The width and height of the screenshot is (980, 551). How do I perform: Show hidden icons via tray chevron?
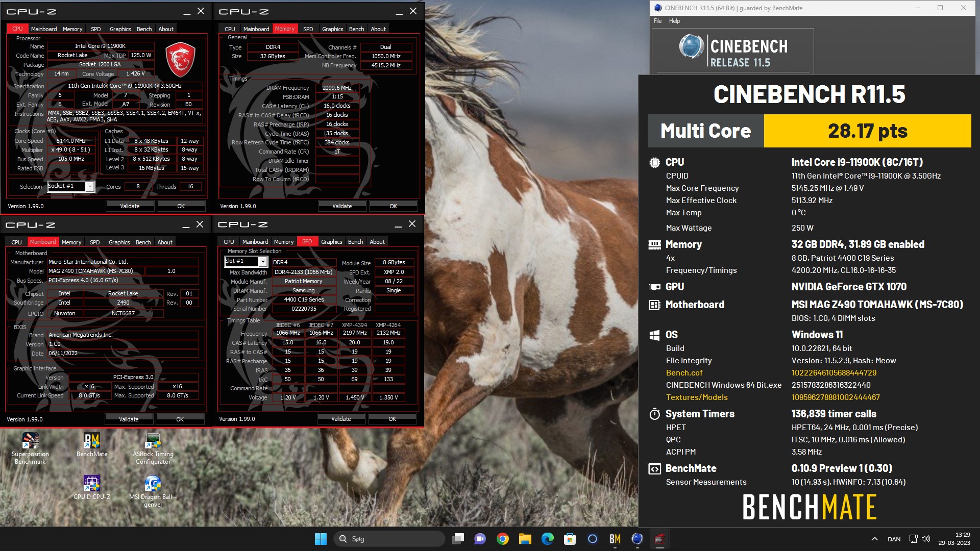coord(874,539)
